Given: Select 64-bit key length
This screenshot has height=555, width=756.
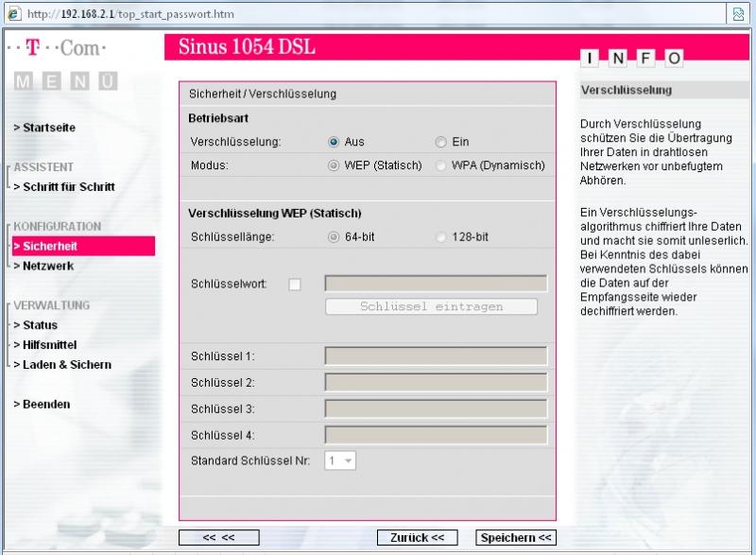Looking at the screenshot, I should (x=334, y=236).
